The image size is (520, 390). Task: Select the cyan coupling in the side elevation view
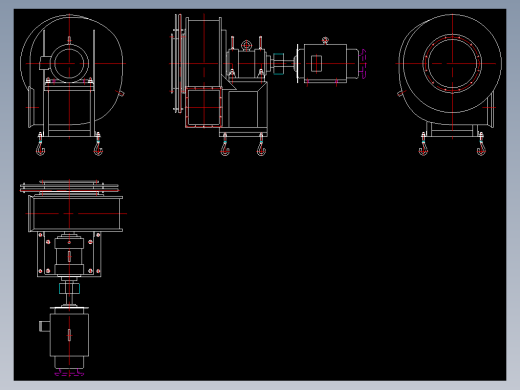(279, 64)
